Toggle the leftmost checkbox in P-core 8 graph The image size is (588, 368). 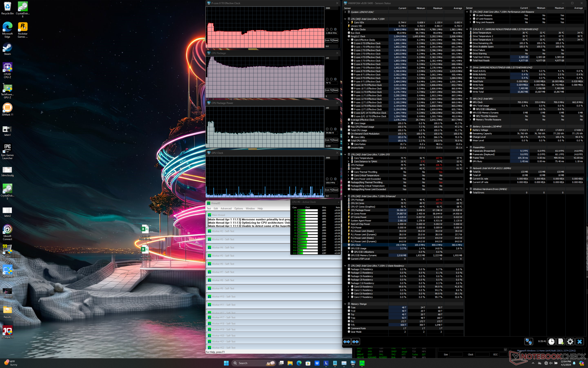click(327, 29)
